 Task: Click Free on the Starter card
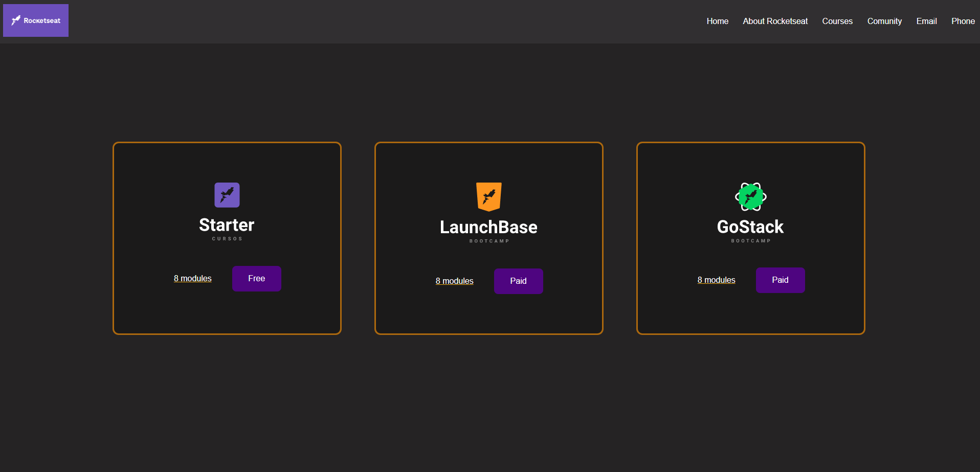pyautogui.click(x=256, y=278)
